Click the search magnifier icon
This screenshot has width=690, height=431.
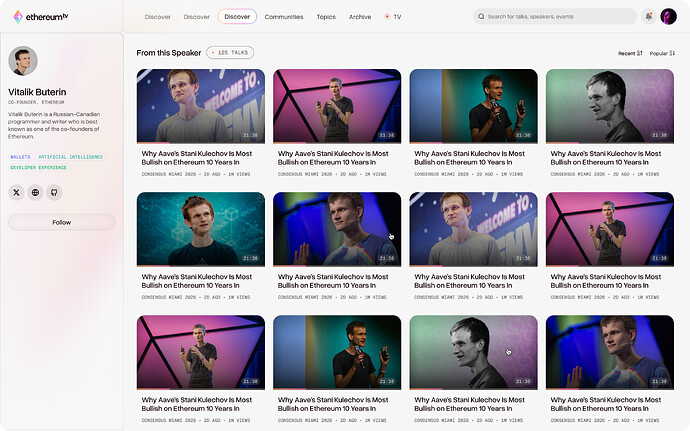tap(481, 17)
